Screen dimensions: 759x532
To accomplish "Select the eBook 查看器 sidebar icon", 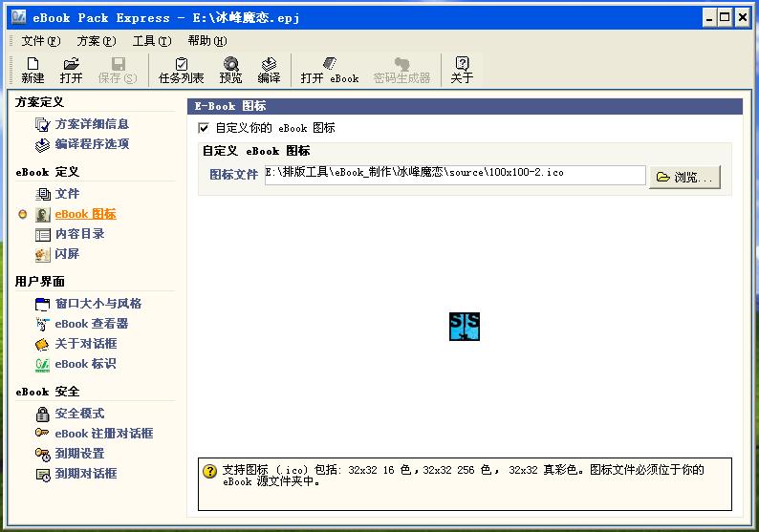I will coord(43,324).
